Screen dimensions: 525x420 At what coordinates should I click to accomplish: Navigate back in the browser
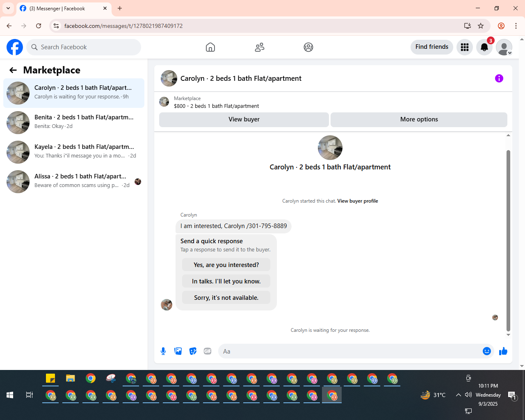[x=9, y=26]
